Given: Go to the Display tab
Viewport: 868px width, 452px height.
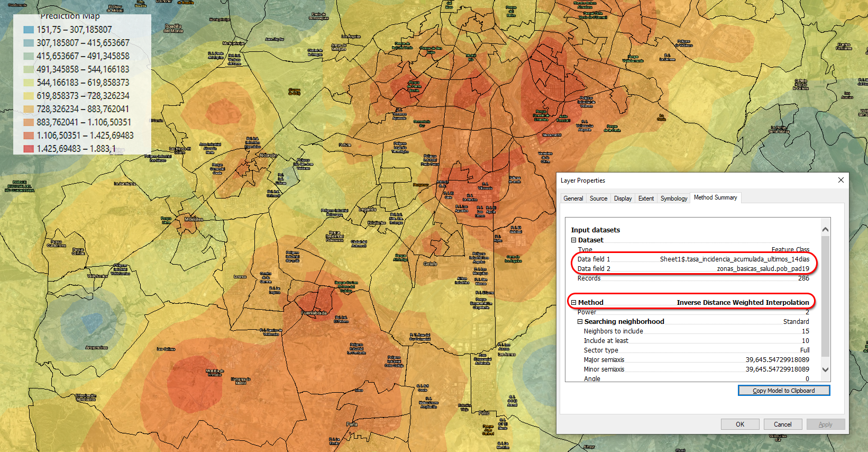Looking at the screenshot, I should [623, 198].
